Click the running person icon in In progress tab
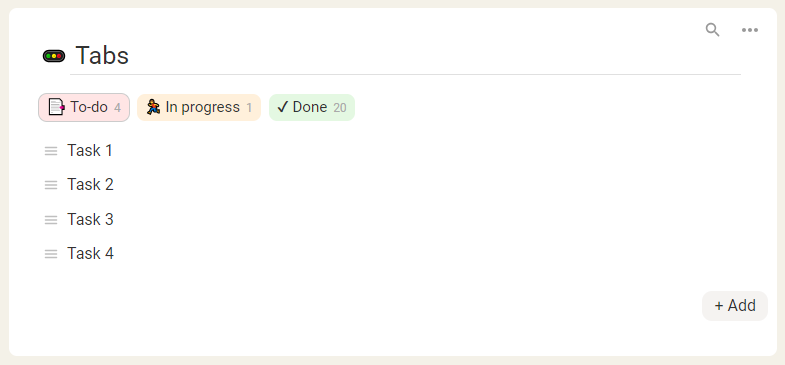This screenshot has height=365, width=785. (x=153, y=107)
